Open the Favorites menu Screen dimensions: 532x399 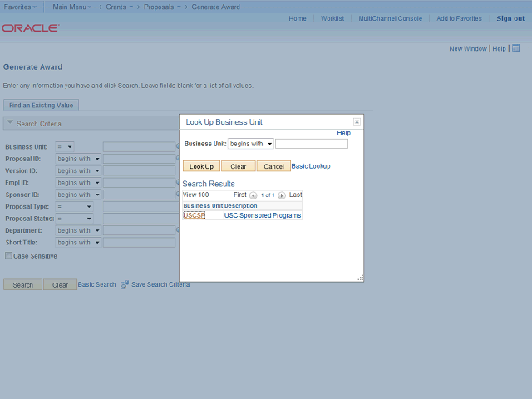point(20,7)
